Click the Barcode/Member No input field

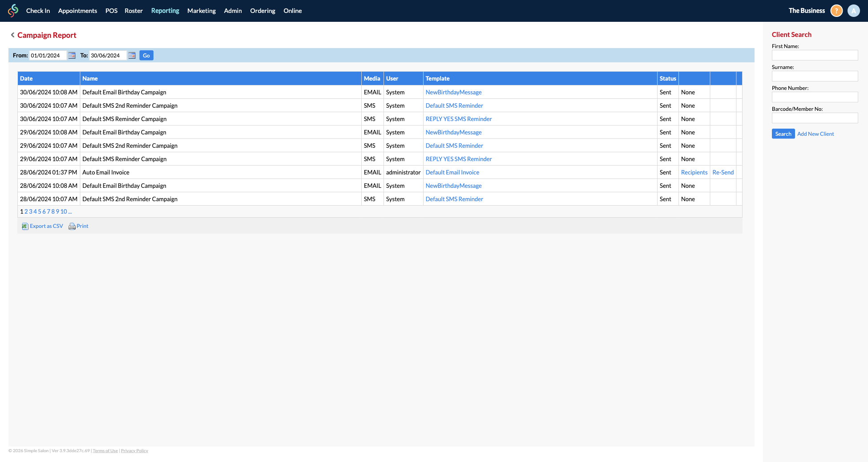815,118
